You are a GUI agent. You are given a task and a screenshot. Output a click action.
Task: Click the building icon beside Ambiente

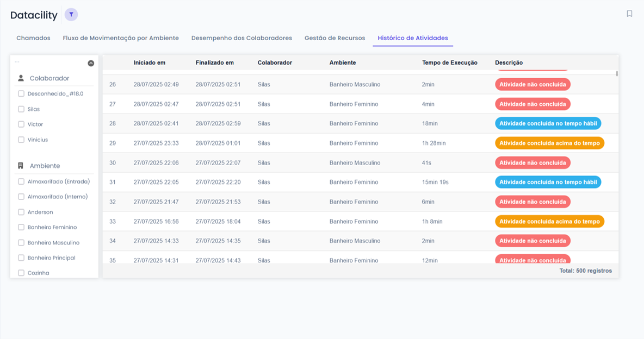pos(21,166)
